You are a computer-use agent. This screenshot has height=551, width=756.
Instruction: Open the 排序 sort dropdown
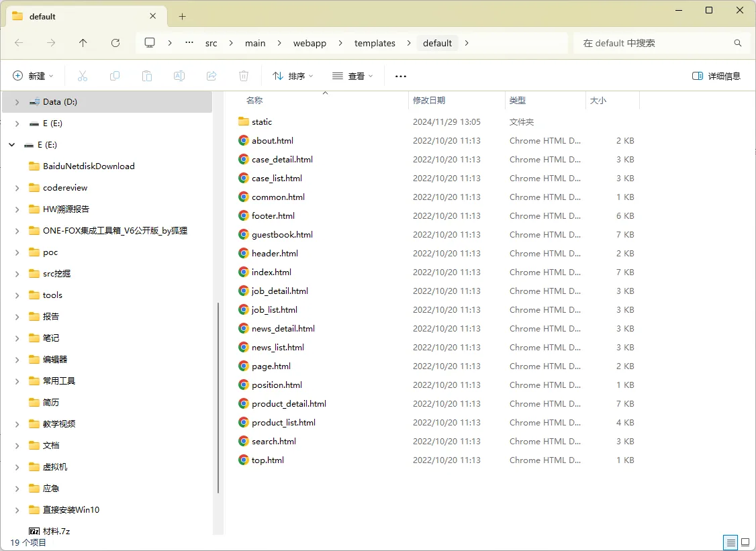[x=293, y=76]
